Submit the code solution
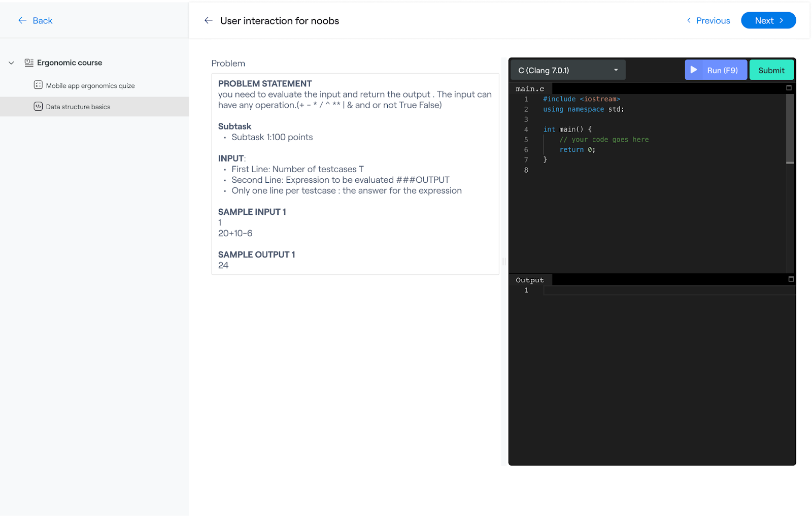 pyautogui.click(x=771, y=70)
